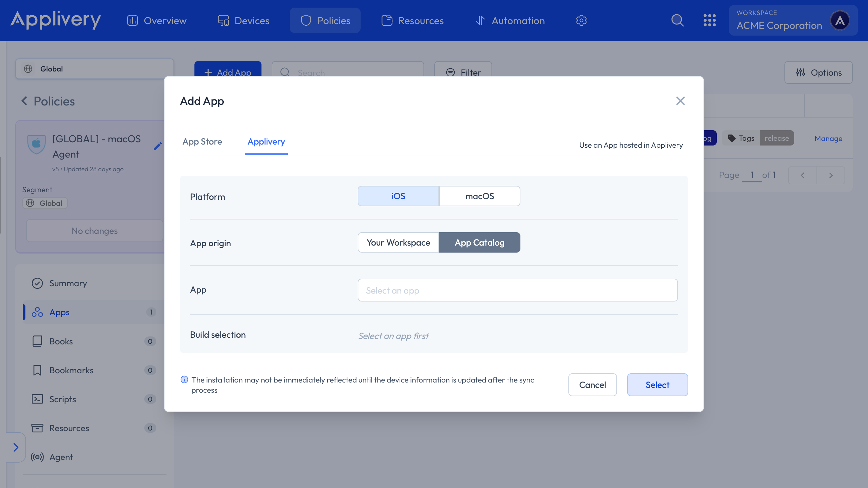Switch to the Applivery tab
Screen dimensions: 868x488
point(266,142)
